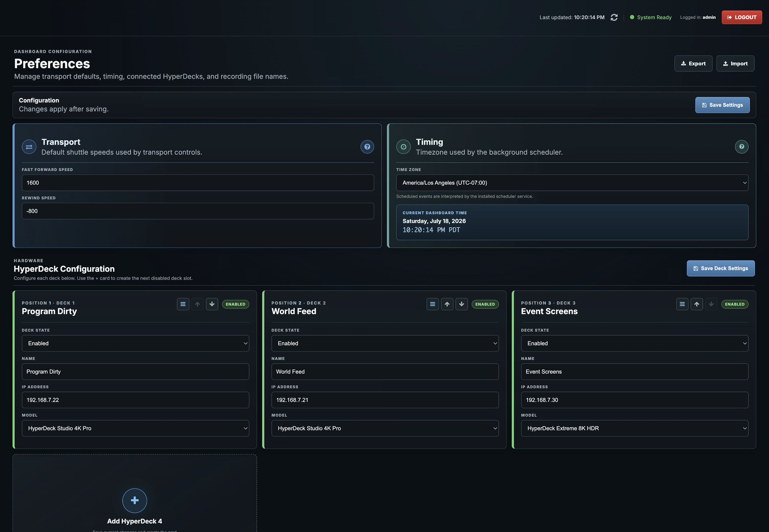
Task: Open Model dropdown for World Feed
Action: click(385, 428)
